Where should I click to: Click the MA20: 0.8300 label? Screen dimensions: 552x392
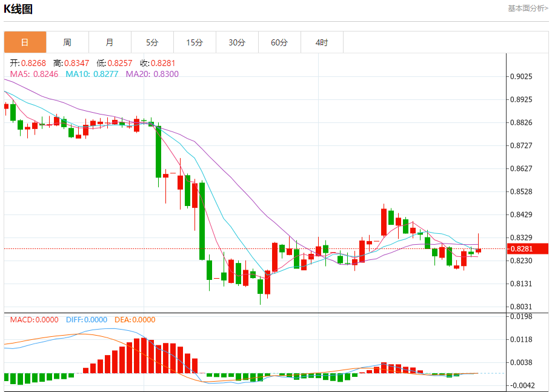[152, 74]
